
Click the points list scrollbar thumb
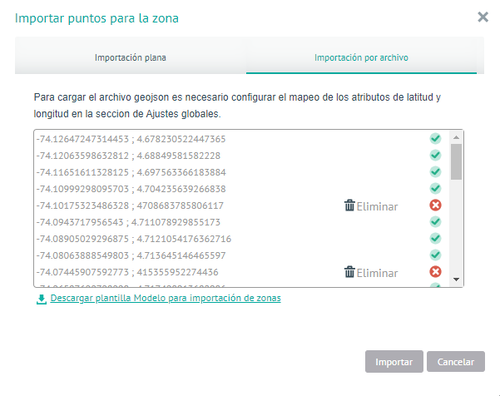pyautogui.click(x=456, y=162)
